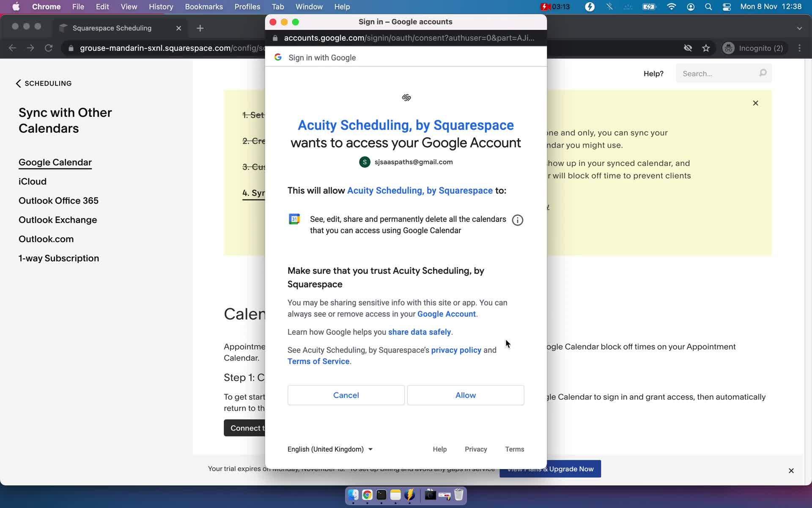Click the share data safely link
Image resolution: width=812 pixels, height=508 pixels.
[x=420, y=332]
